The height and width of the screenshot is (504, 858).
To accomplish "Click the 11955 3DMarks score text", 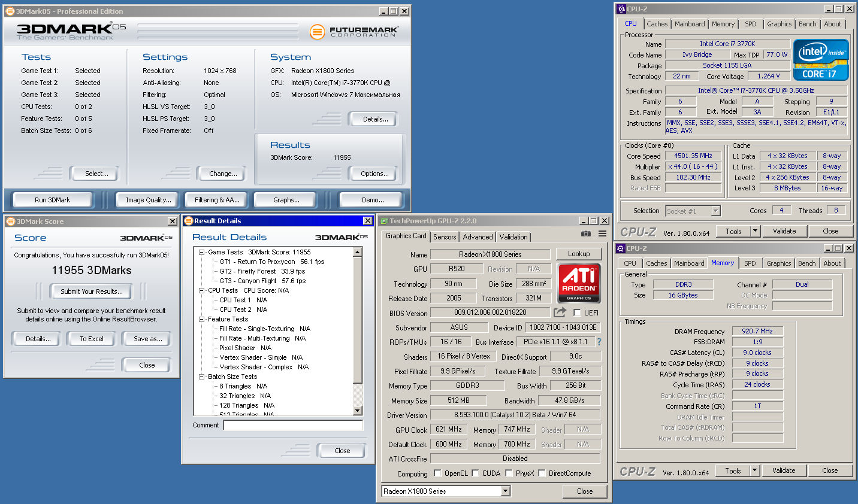I will pyautogui.click(x=92, y=271).
